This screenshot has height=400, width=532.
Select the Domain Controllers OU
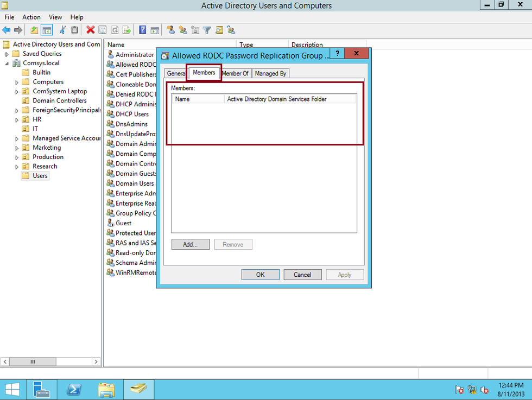[x=59, y=101]
